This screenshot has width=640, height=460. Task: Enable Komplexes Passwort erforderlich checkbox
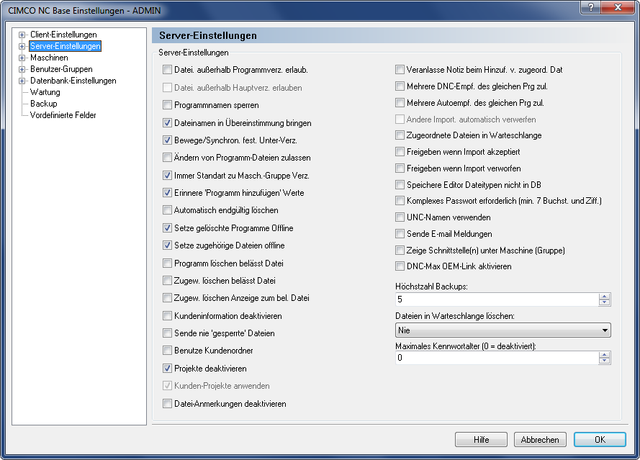pyautogui.click(x=400, y=201)
